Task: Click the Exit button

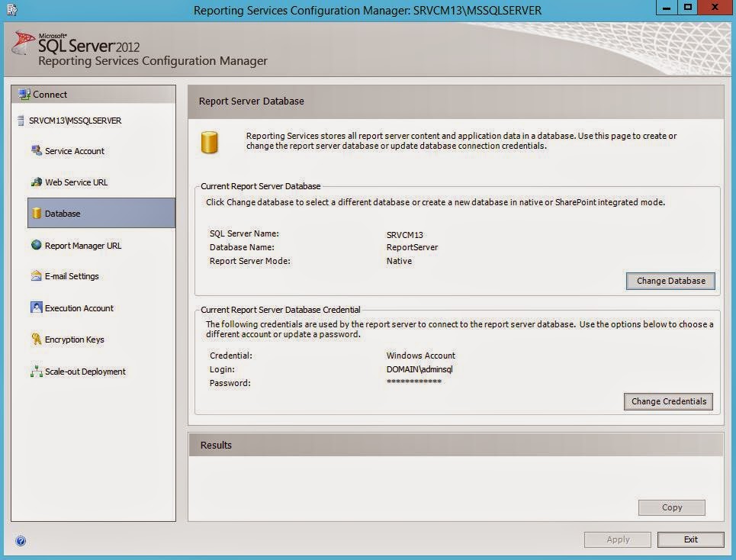Action: pyautogui.click(x=690, y=539)
